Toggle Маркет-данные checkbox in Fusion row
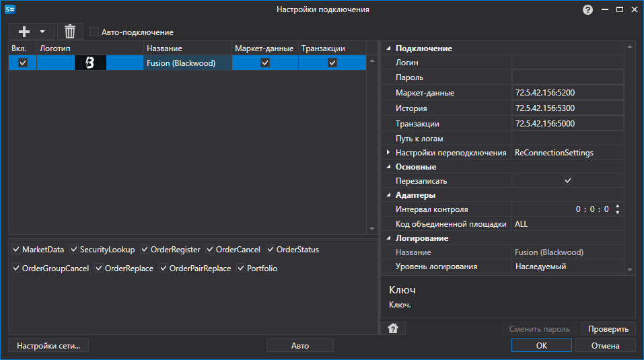644x360 pixels. [265, 63]
